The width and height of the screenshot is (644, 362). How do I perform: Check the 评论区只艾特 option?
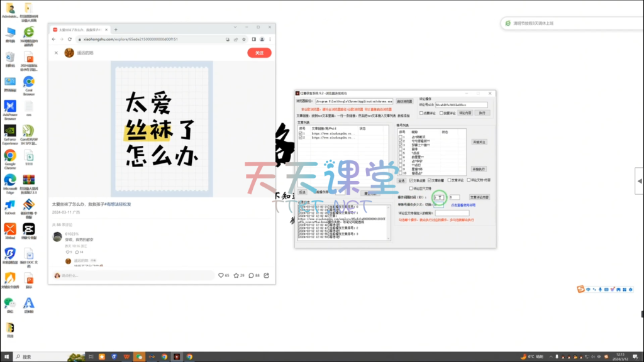click(411, 188)
